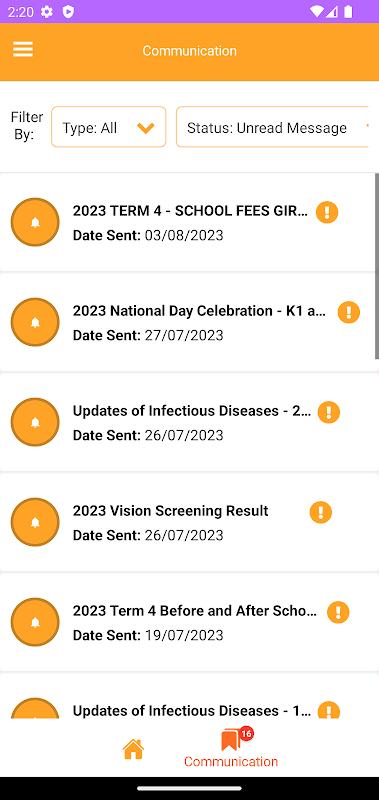
Task: Tap the bell icon beside School Fees message
Action: click(x=35, y=222)
